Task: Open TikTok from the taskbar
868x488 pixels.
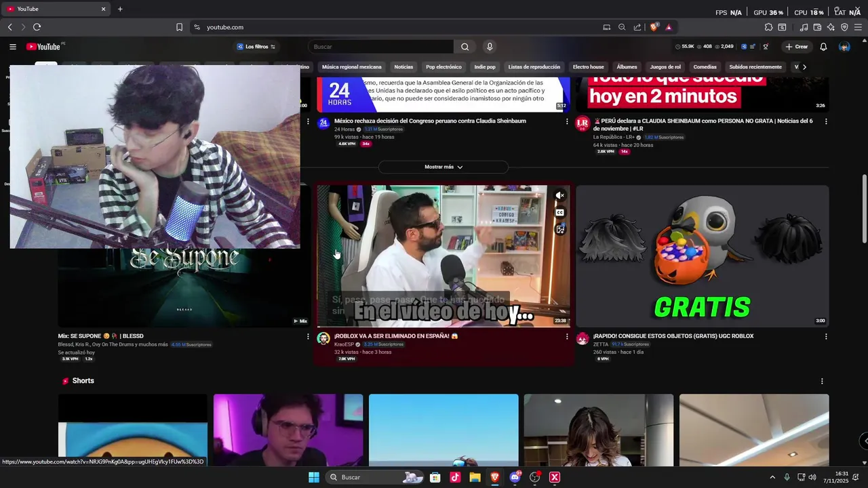Action: point(455,477)
